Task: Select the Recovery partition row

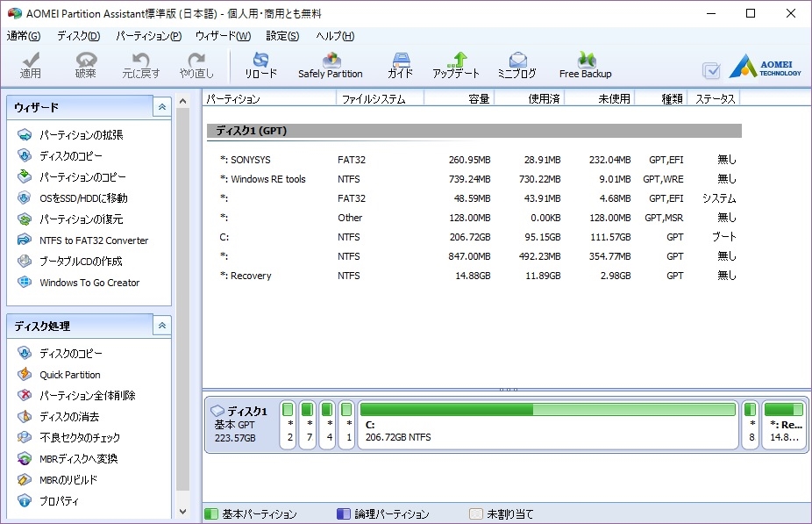Action: (474, 276)
